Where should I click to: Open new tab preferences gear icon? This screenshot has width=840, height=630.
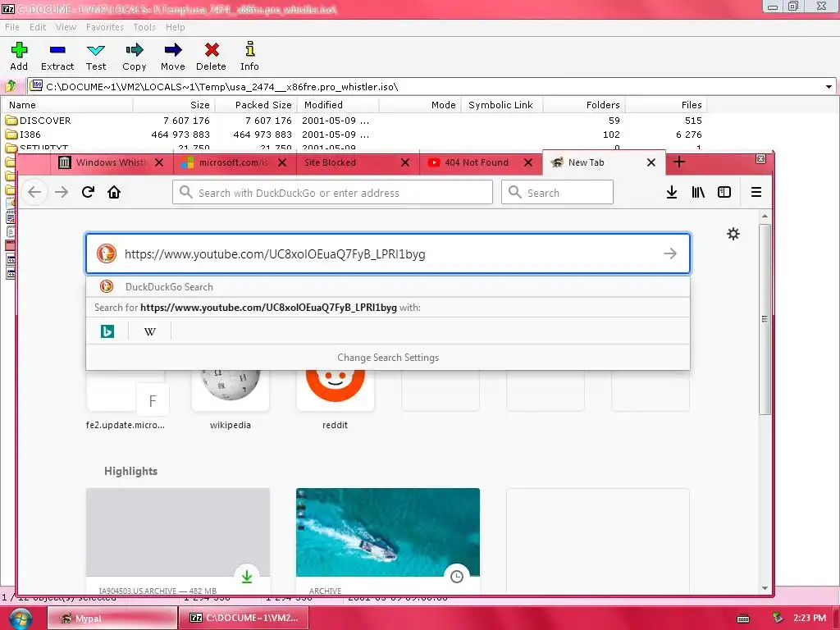point(733,234)
